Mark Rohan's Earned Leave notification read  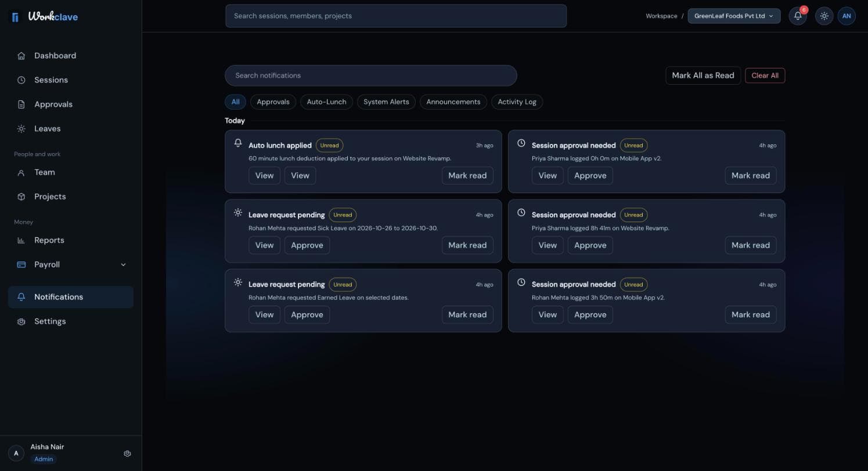467,315
